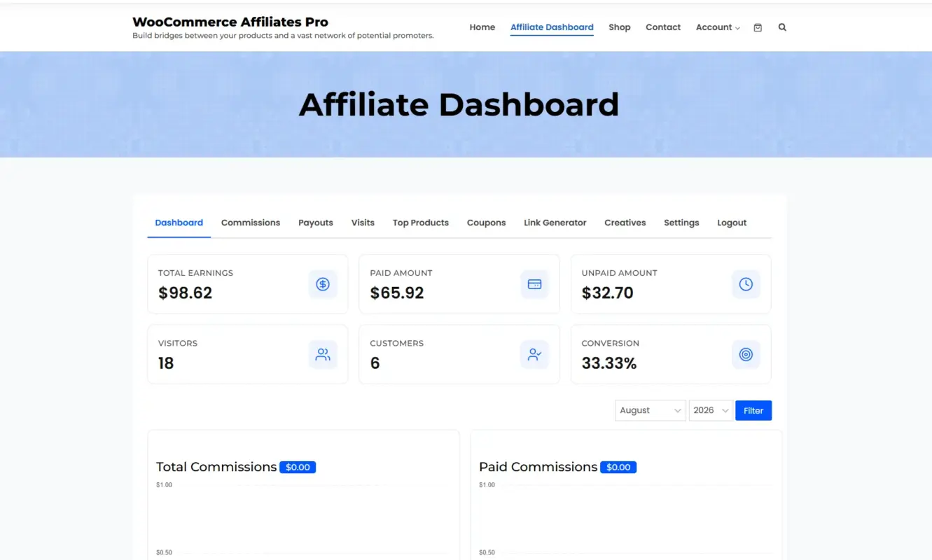This screenshot has height=560, width=932.
Task: Click Logout in the dashboard tabs
Action: point(732,223)
